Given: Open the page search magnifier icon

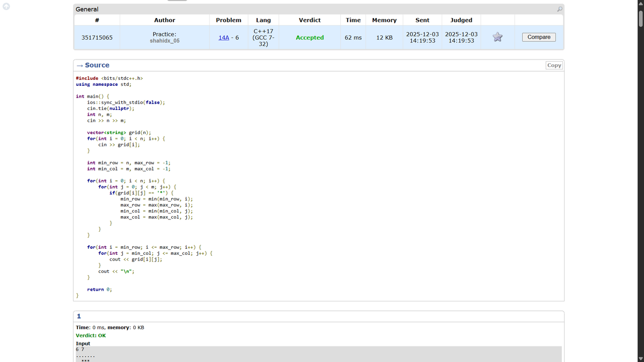Looking at the screenshot, I should (x=560, y=9).
